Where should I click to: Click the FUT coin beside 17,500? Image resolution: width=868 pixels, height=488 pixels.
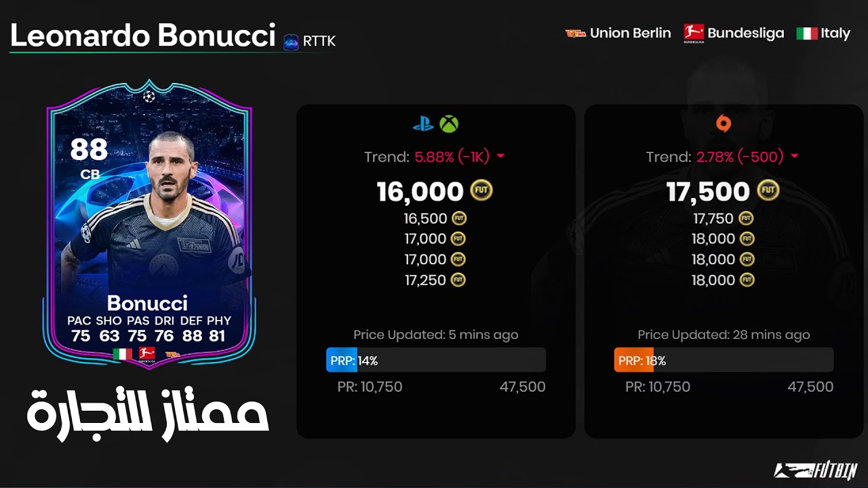[768, 190]
